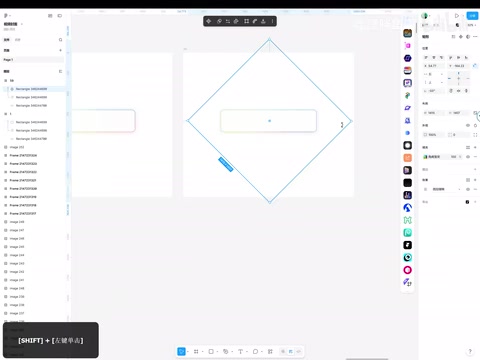
Task: Switch to Assets tab in left panel
Action: click(17, 40)
